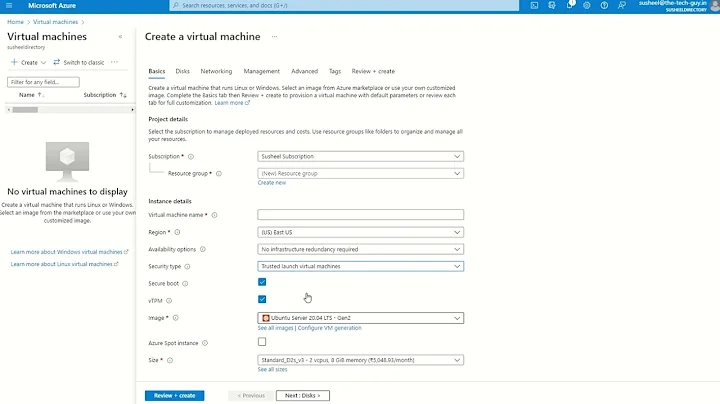Screen dimensions: 720x404
Task: Open the notifications bell
Action: [570, 5]
